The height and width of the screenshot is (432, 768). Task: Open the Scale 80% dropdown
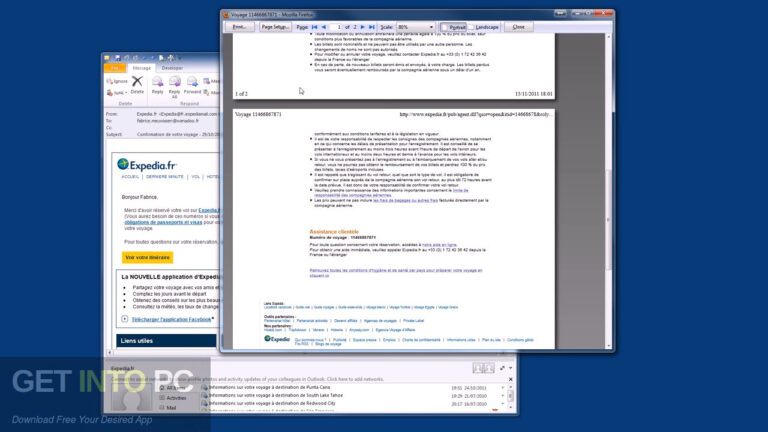click(x=415, y=27)
